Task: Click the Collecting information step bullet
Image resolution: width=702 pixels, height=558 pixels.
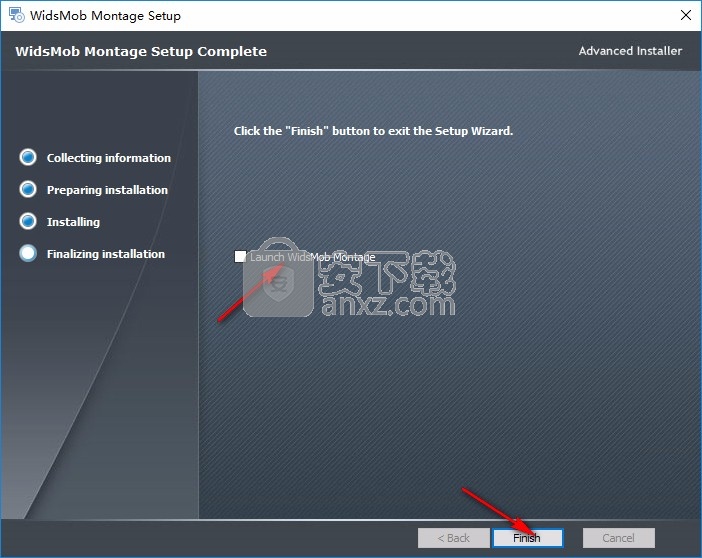Action: pyautogui.click(x=28, y=158)
